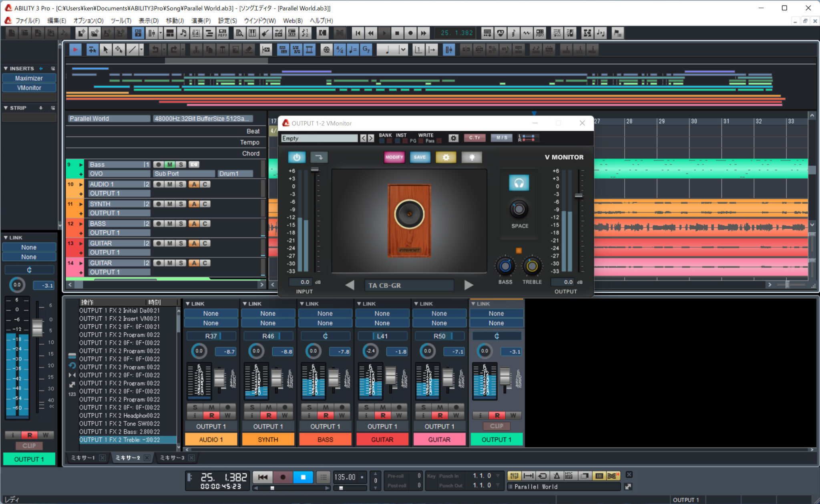
Task: Click the C.Tr button in the VMonitor header
Action: [474, 138]
